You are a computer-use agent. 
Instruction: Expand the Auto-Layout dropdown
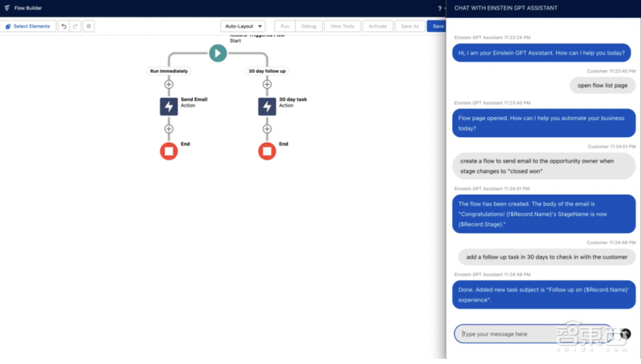coord(243,26)
